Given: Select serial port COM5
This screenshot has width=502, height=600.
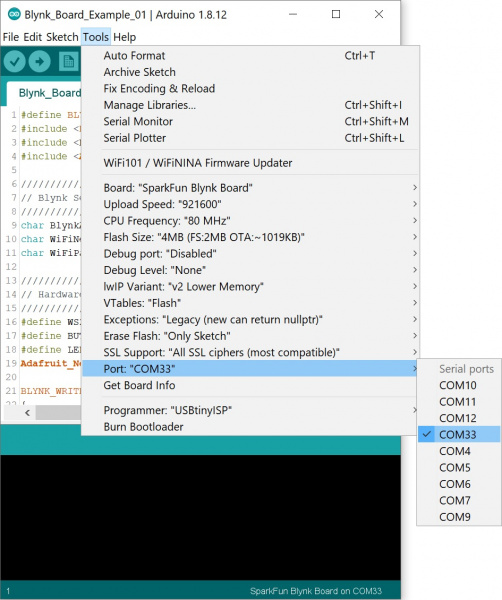Looking at the screenshot, I should (459, 468).
